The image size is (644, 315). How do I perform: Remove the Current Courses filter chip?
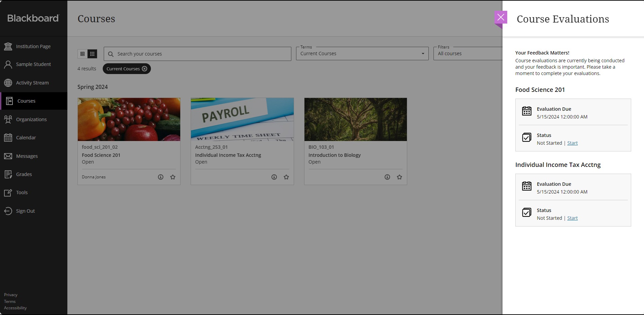144,69
